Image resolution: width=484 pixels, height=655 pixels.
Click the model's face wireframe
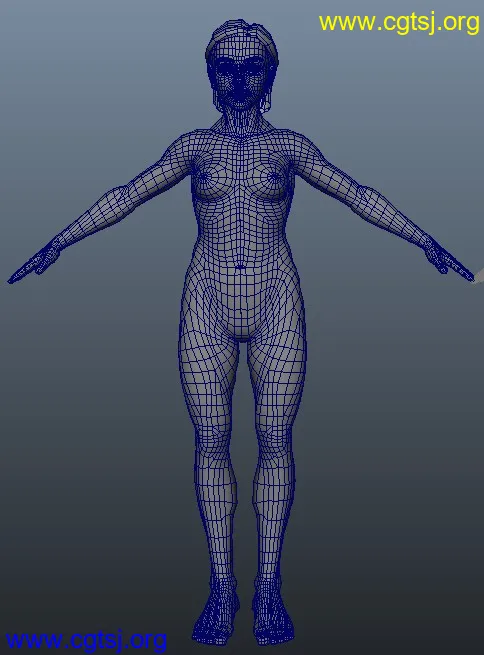(x=240, y=77)
